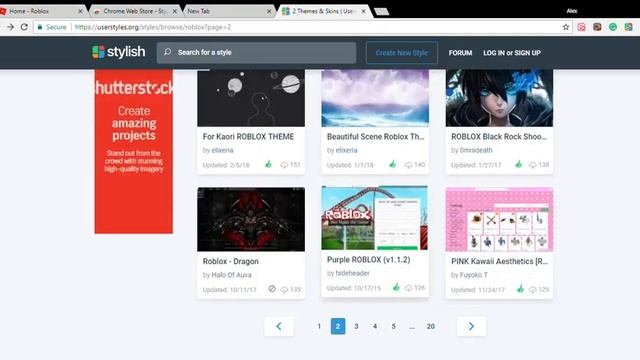Open author Halo Of Auva profile
This screenshot has width=640, height=360.
[x=231, y=275]
